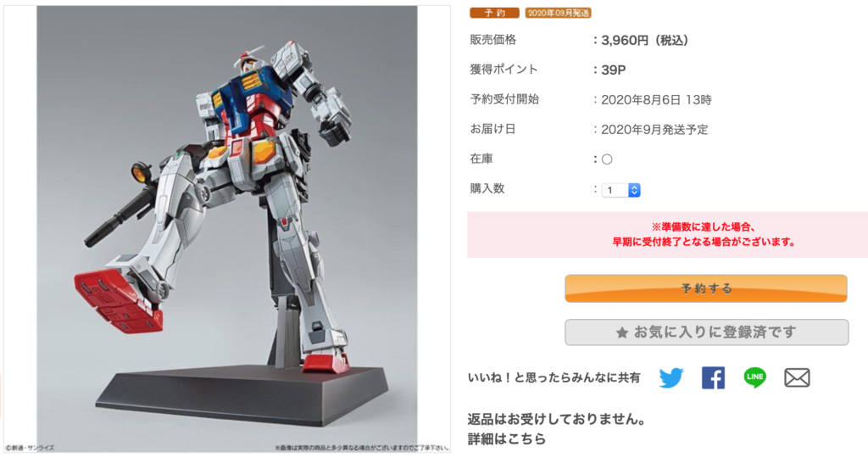868x458 pixels.
Task: Click the 2020年09月発送 shipping badge
Action: click(558, 12)
